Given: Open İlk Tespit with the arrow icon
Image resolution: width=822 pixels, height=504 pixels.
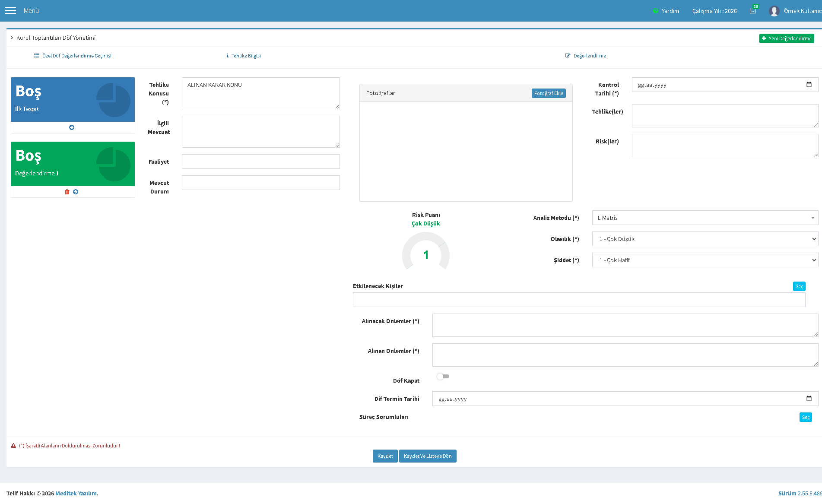Looking at the screenshot, I should tap(72, 127).
